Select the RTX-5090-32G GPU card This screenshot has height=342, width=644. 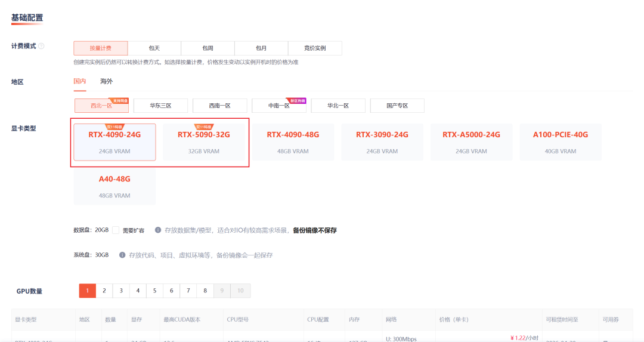point(204,142)
